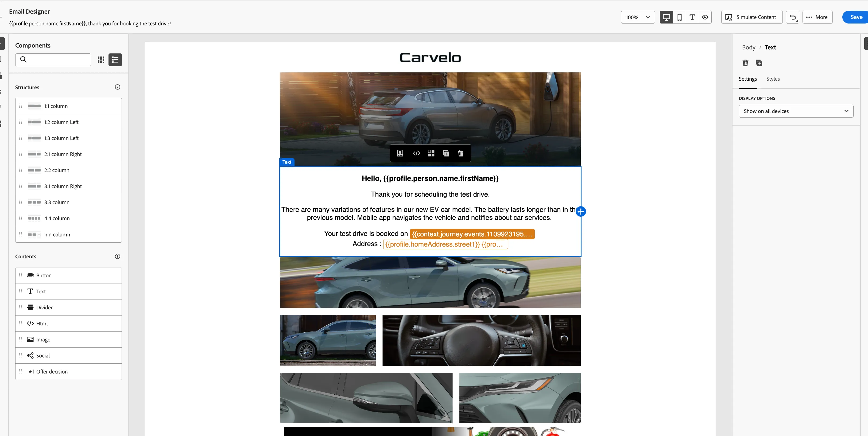Click the blue move handle on text block
The height and width of the screenshot is (436, 868).
(580, 212)
